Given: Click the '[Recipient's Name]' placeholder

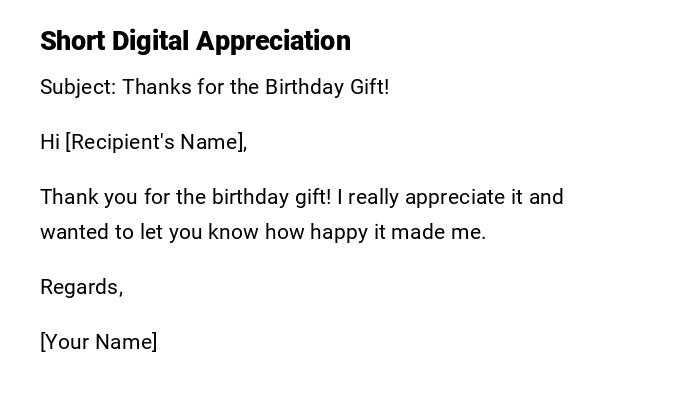Looking at the screenshot, I should pyautogui.click(x=156, y=142).
